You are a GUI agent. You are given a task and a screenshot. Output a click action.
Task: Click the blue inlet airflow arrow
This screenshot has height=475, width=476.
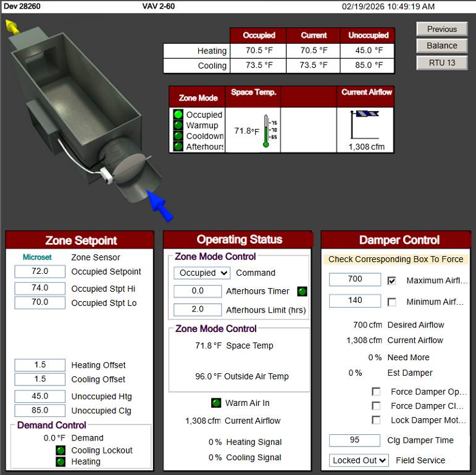(161, 207)
